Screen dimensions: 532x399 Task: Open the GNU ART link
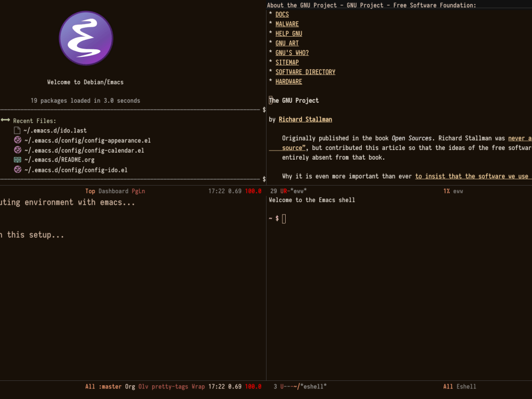click(287, 43)
